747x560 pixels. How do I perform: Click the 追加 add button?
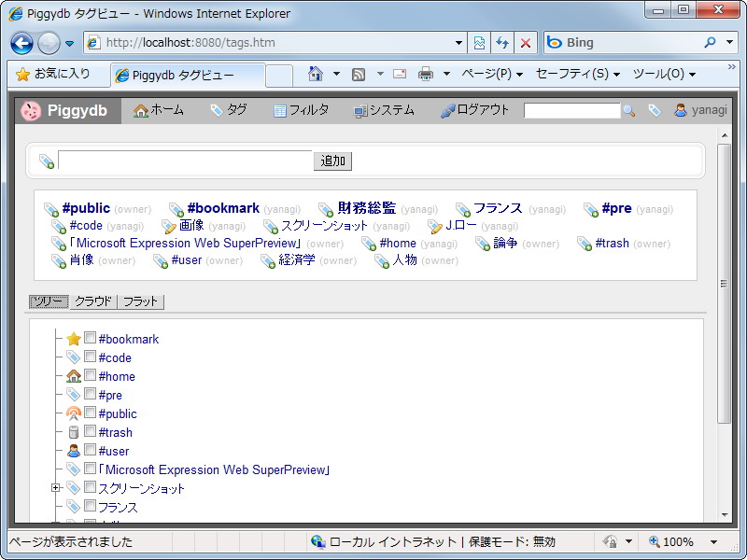[x=332, y=161]
